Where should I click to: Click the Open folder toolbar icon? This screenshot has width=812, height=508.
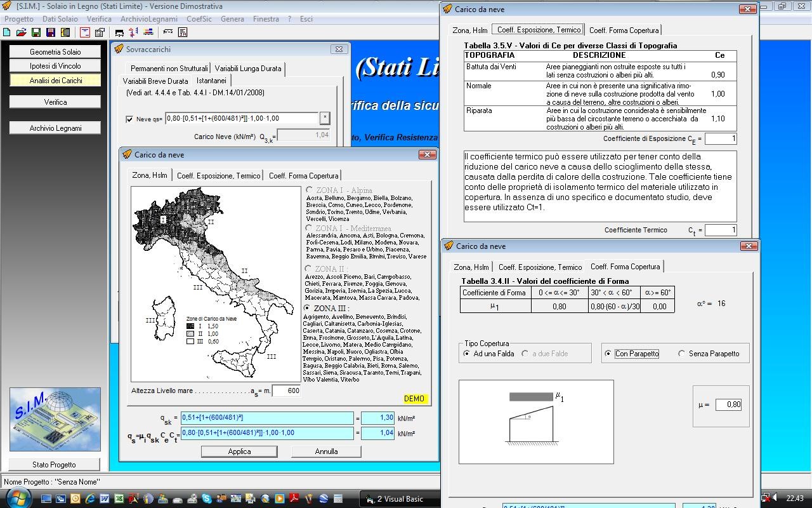coord(22,32)
